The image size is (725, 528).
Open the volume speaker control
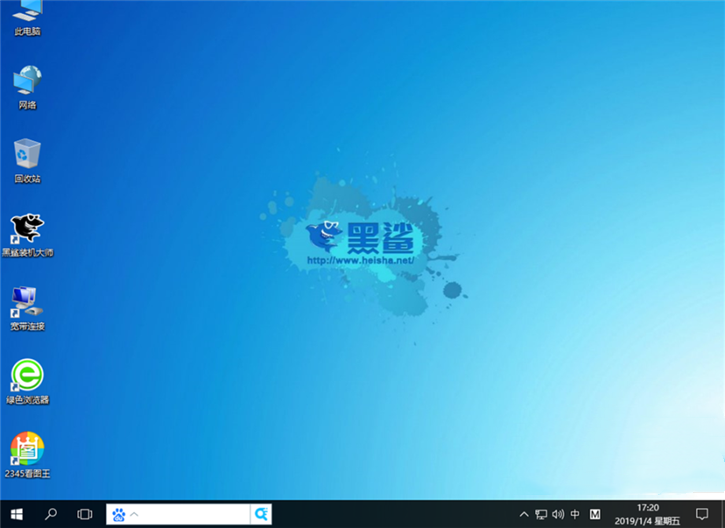point(558,514)
